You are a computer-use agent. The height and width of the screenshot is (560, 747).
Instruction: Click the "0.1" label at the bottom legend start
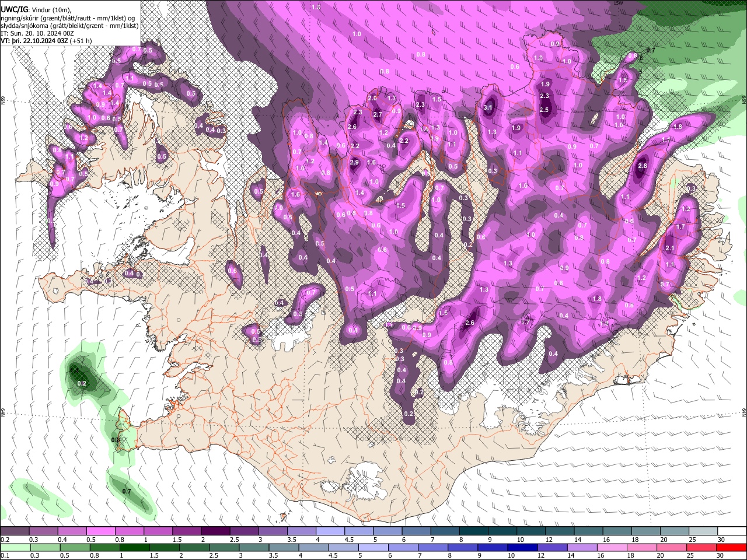pyautogui.click(x=5, y=555)
